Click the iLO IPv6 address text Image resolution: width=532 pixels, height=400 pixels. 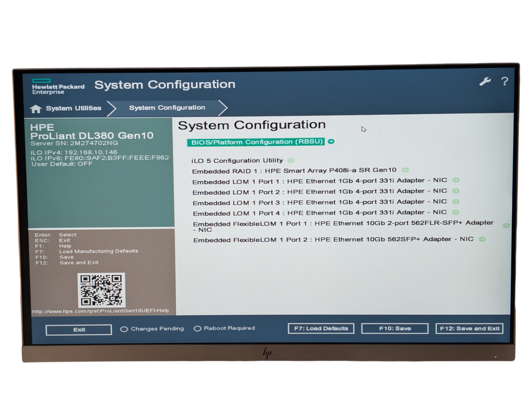(100, 158)
